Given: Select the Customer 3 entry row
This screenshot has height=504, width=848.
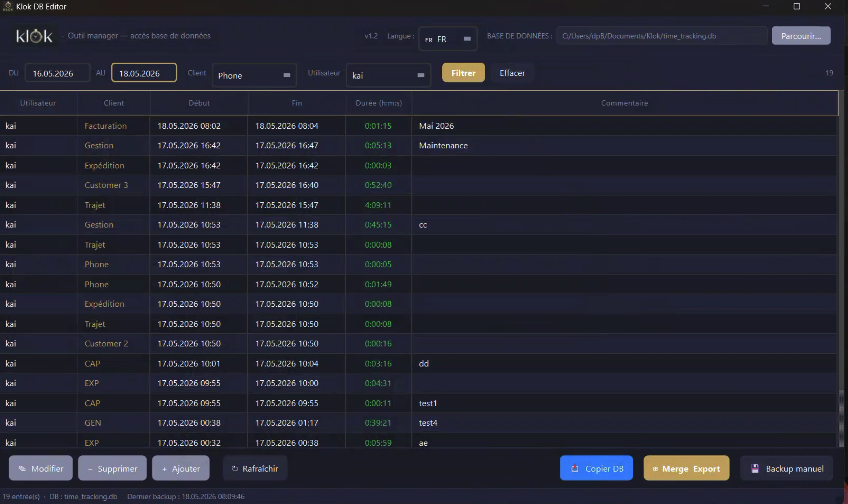Looking at the screenshot, I should coord(419,185).
